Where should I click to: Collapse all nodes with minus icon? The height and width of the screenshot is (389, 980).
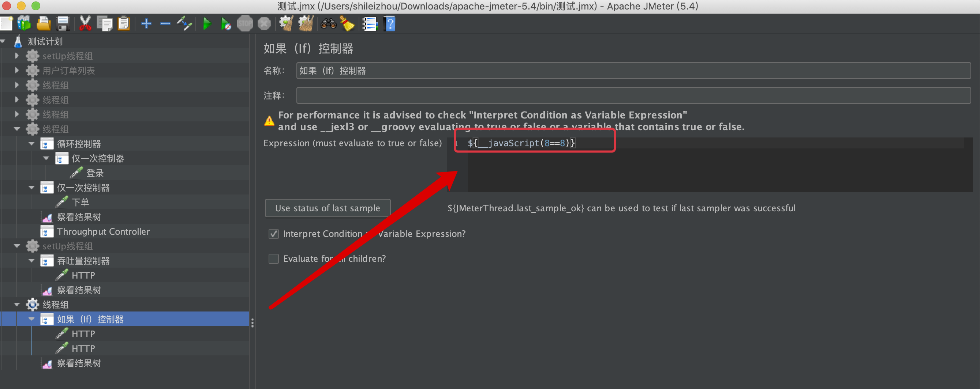pos(165,23)
